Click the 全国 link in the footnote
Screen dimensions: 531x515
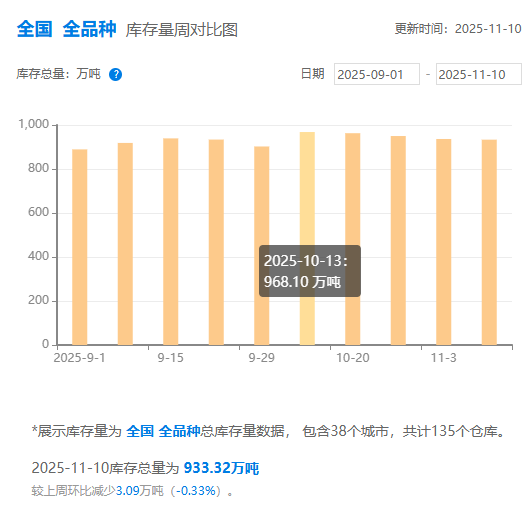[x=140, y=431]
